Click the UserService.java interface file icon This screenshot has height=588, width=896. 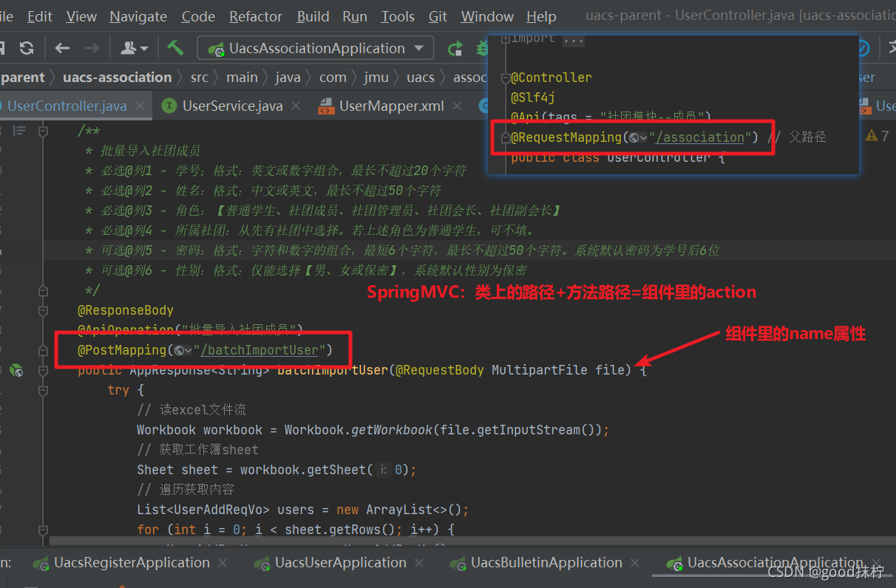click(169, 106)
